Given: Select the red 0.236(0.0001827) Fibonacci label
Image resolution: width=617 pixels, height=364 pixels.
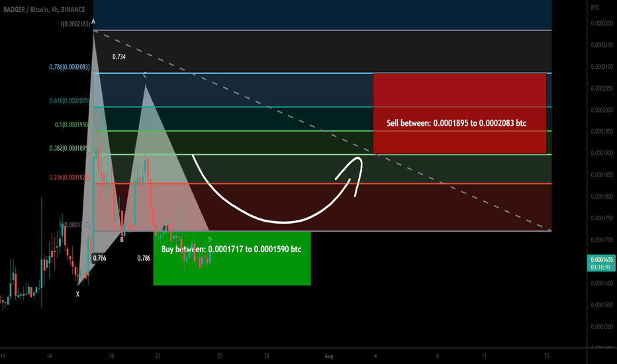Looking at the screenshot, I should (70, 177).
